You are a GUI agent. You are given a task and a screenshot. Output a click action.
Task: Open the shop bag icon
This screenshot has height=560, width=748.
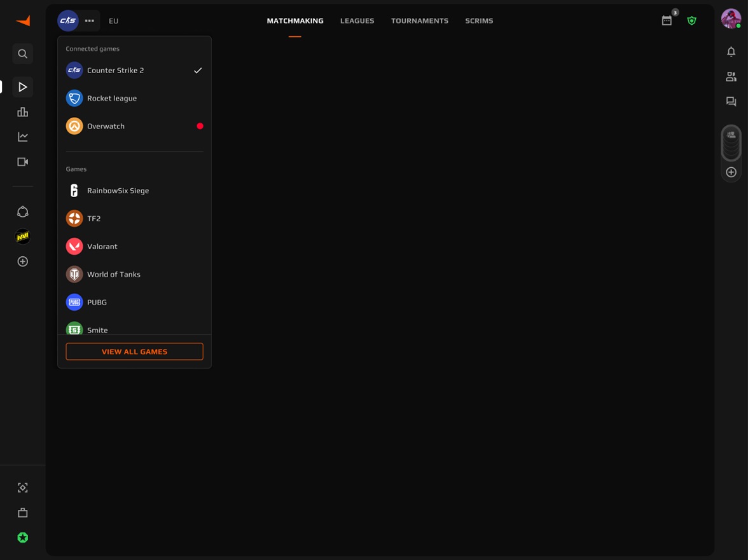point(22,512)
